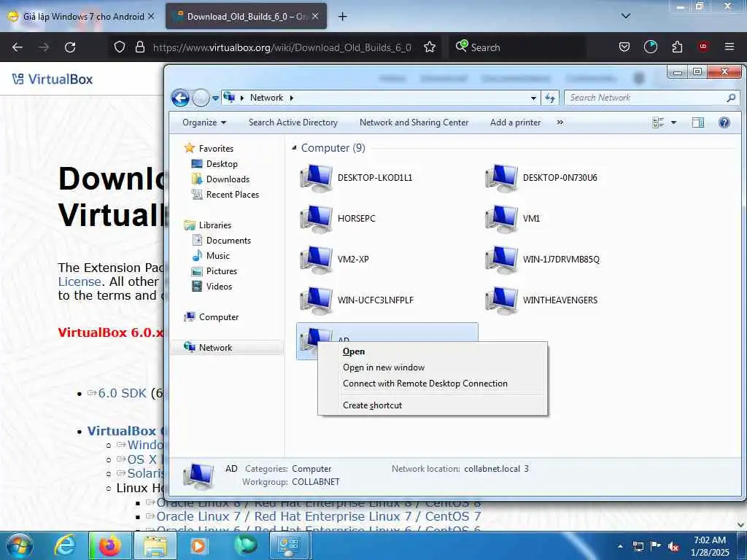Select WIN-1J7DRVMB85Q computer icon
This screenshot has height=560, width=747.
(x=501, y=260)
